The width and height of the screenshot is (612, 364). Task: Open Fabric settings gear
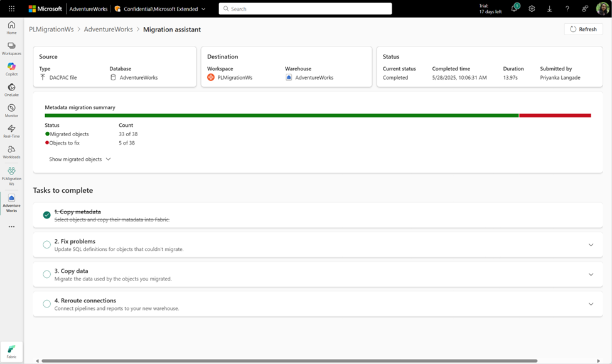[x=532, y=8]
